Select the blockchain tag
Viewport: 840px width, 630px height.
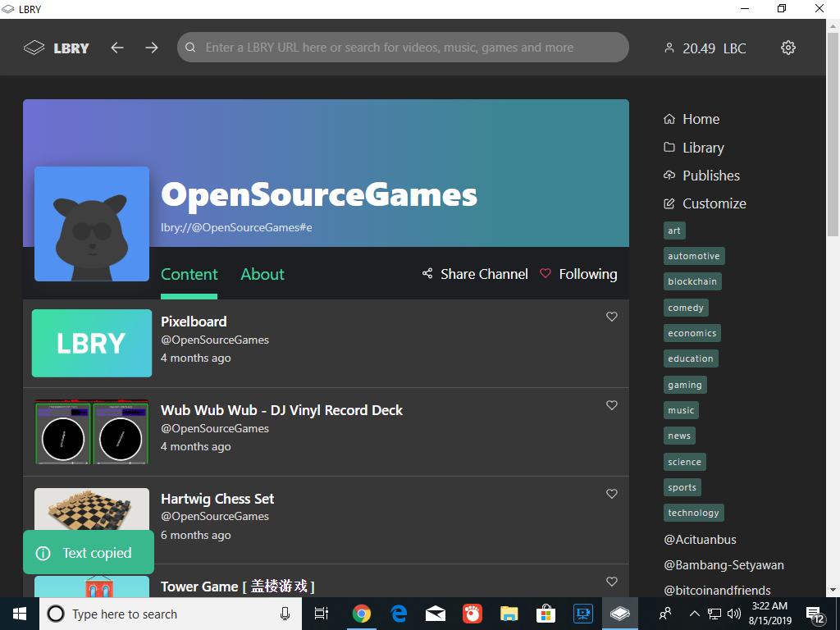pyautogui.click(x=692, y=281)
